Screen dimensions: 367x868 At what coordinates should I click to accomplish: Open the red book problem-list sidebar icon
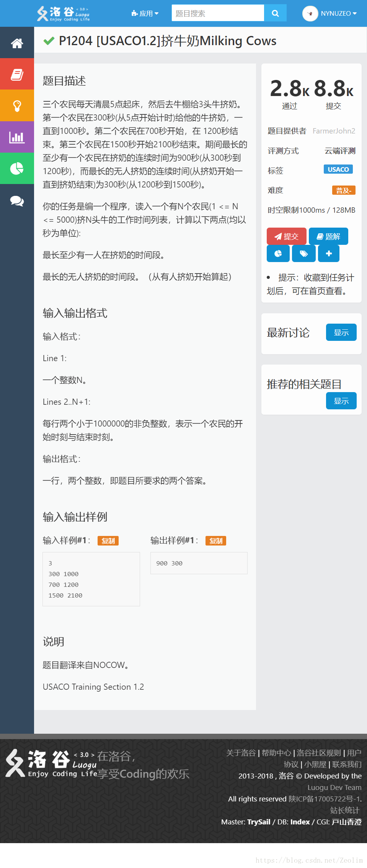coord(17,74)
